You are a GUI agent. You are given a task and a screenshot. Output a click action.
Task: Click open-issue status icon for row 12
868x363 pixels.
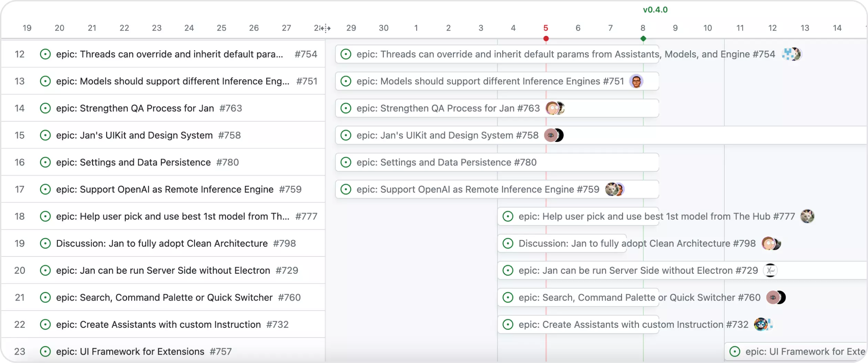45,54
